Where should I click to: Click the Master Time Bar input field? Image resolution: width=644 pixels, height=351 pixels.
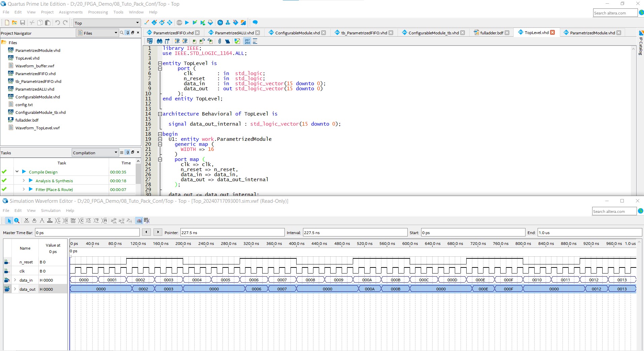(87, 232)
